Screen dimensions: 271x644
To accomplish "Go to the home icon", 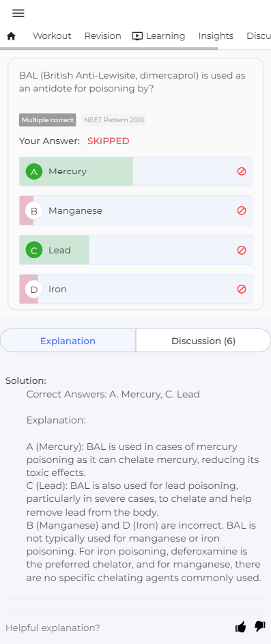I will [12, 36].
